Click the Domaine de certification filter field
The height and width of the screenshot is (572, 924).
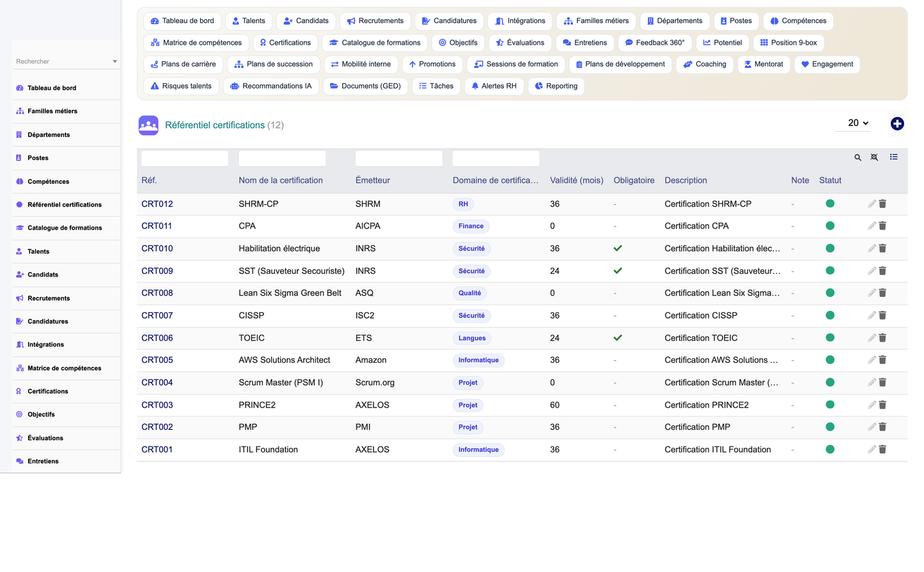pos(496,159)
